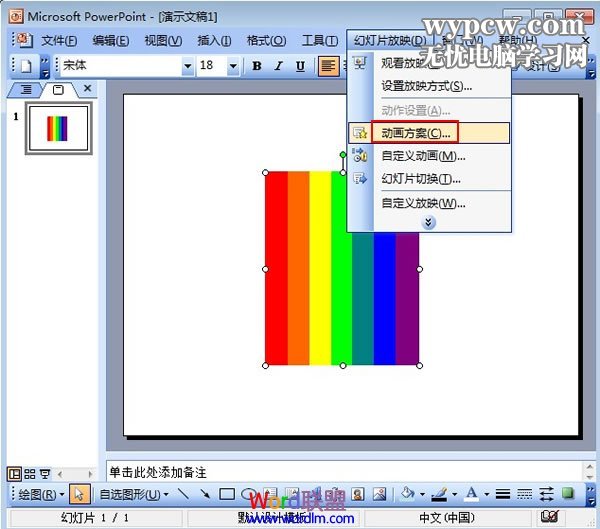Click 幻灯片 1 / 1 status entry
Image resolution: width=600 pixels, height=529 pixels.
pyautogui.click(x=95, y=518)
